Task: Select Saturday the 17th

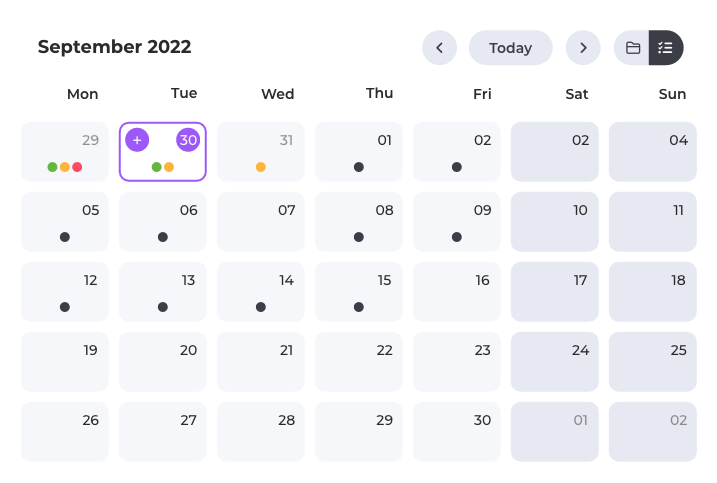Action: [555, 292]
